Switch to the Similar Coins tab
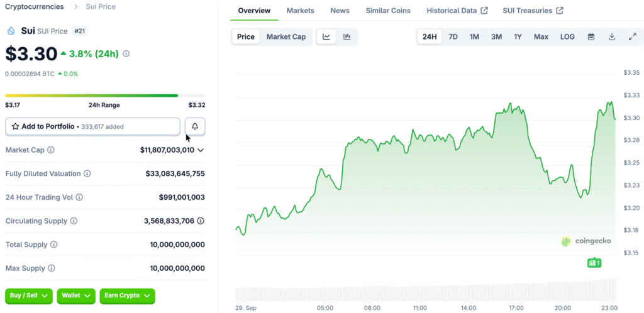 (x=388, y=11)
